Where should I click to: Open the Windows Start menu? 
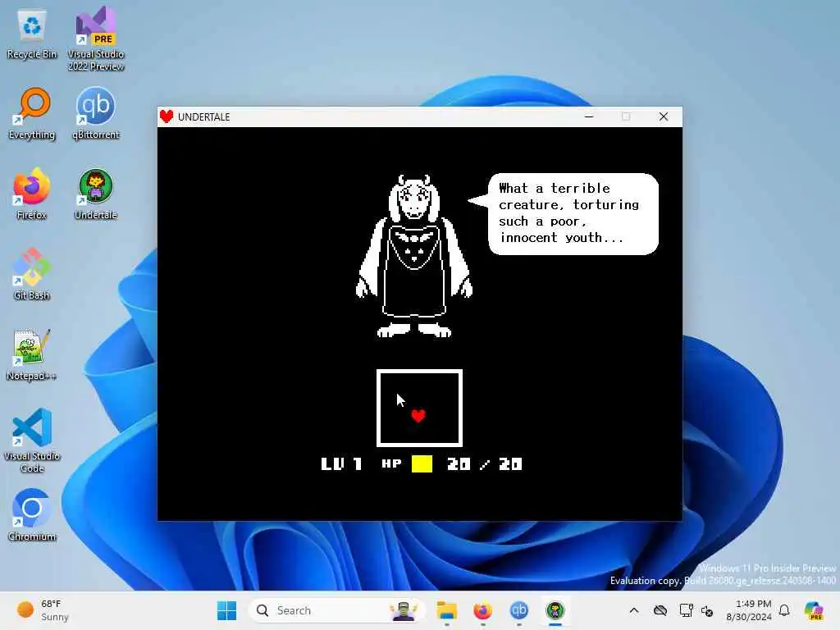point(226,610)
